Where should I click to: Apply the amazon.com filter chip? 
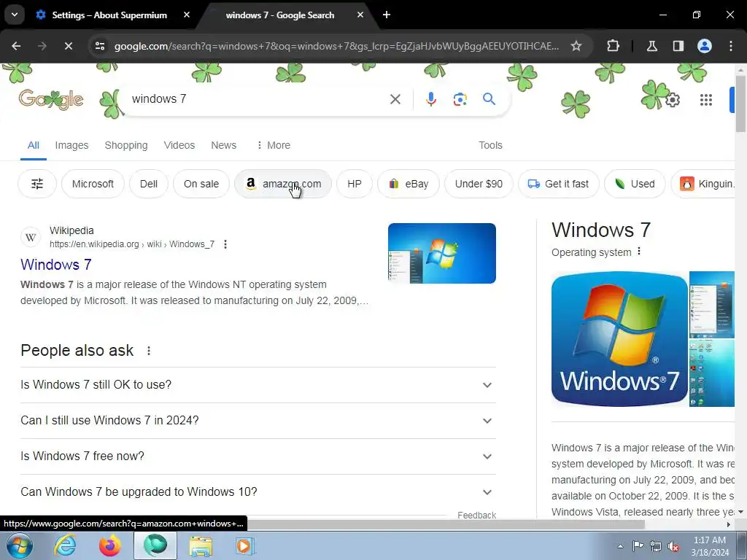point(283,184)
